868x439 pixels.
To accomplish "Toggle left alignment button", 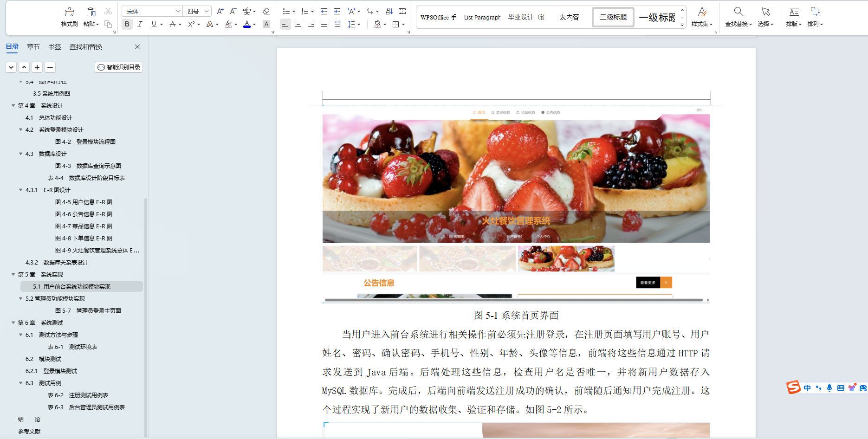I will (x=285, y=24).
